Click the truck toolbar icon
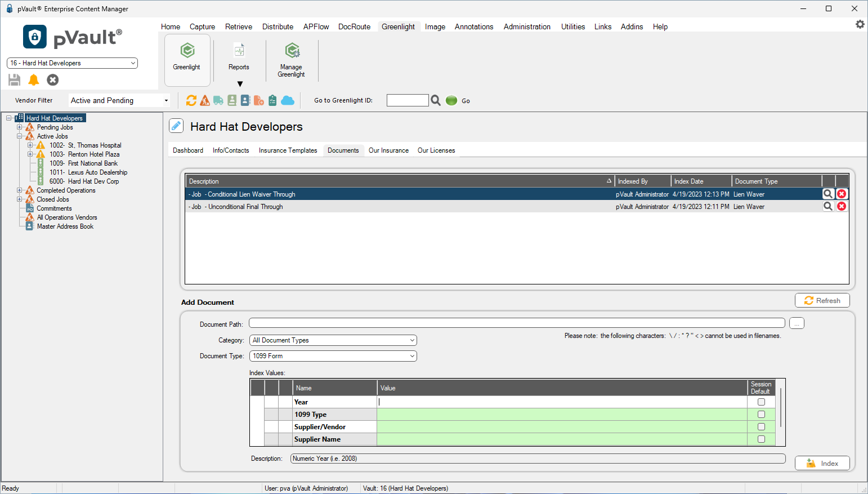This screenshot has height=494, width=868. (x=218, y=100)
